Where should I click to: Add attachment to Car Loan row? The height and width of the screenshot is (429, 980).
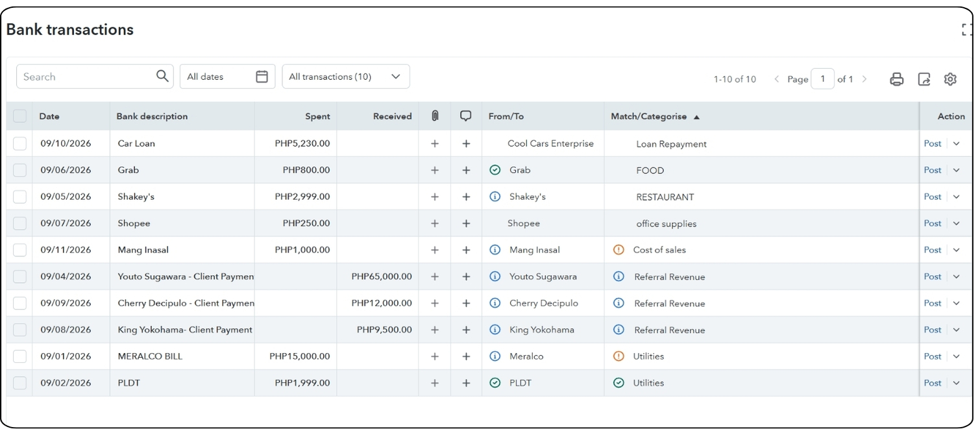tap(435, 143)
